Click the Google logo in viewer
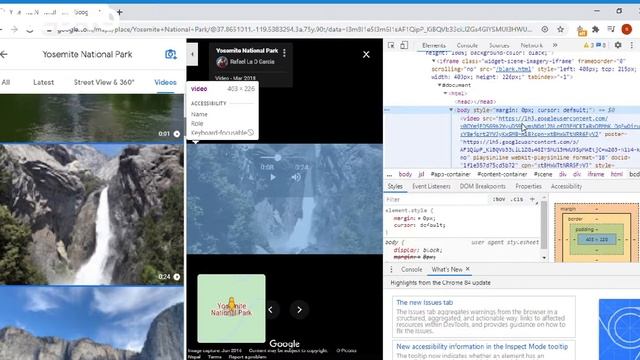Viewport: 640px width, 360px height. pyautogui.click(x=284, y=344)
